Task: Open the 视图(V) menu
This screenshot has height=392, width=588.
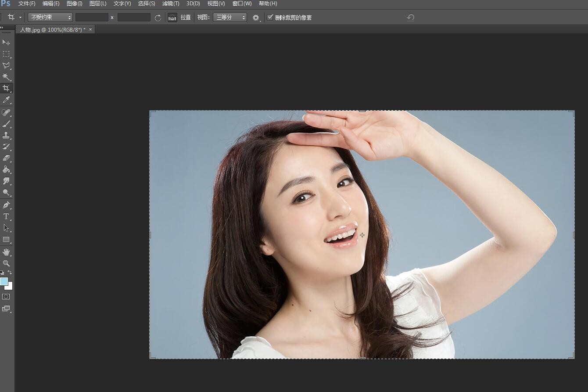Action: (x=216, y=4)
